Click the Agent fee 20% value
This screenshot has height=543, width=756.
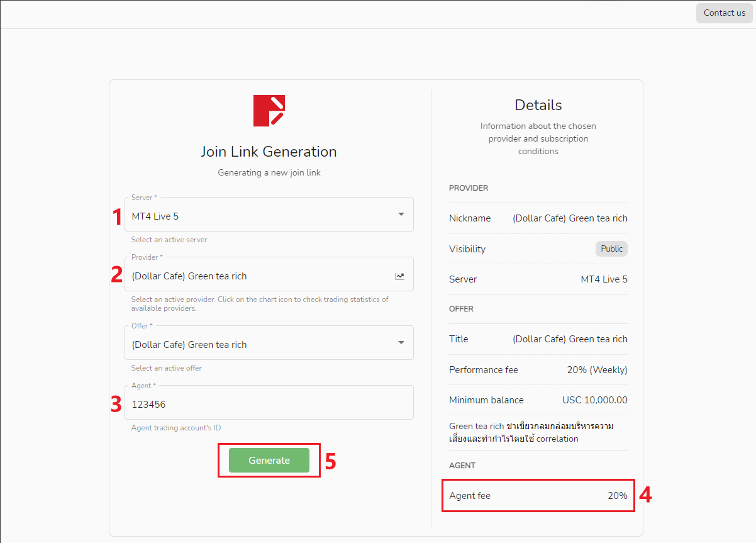click(618, 496)
